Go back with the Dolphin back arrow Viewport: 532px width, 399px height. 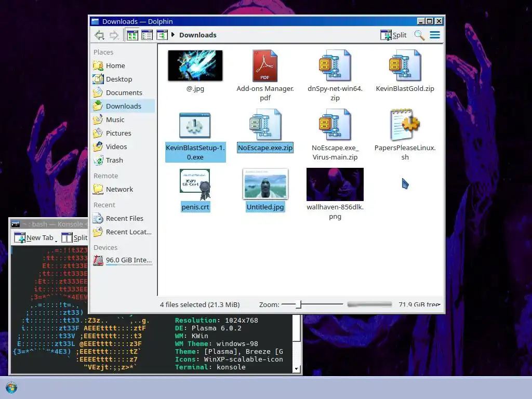point(99,35)
